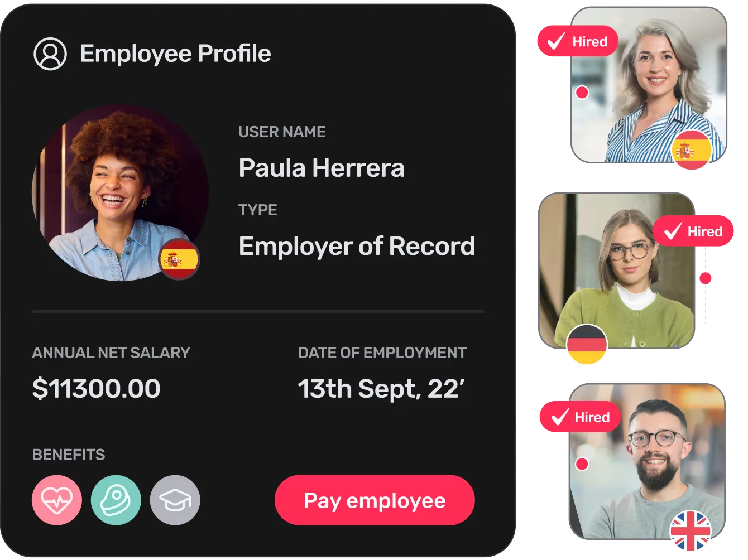Click the Paula Herrera user name text
This screenshot has height=560, width=748.
point(322,168)
